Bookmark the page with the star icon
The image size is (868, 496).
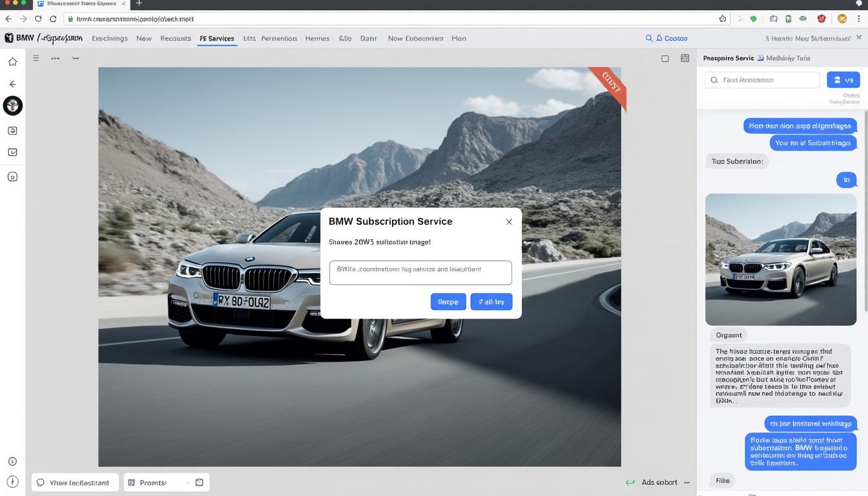(x=723, y=19)
